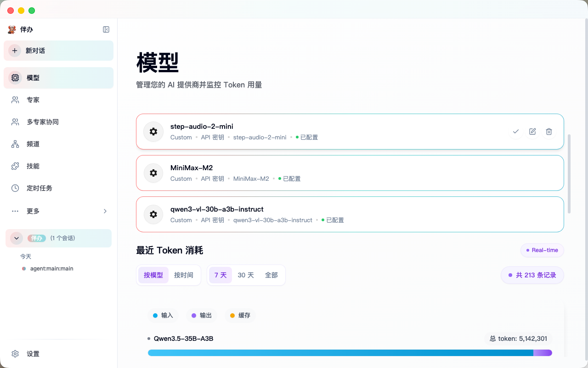This screenshot has height=368, width=588.
Task: Click the MiniMax-M2 provider gear icon
Action: (153, 173)
